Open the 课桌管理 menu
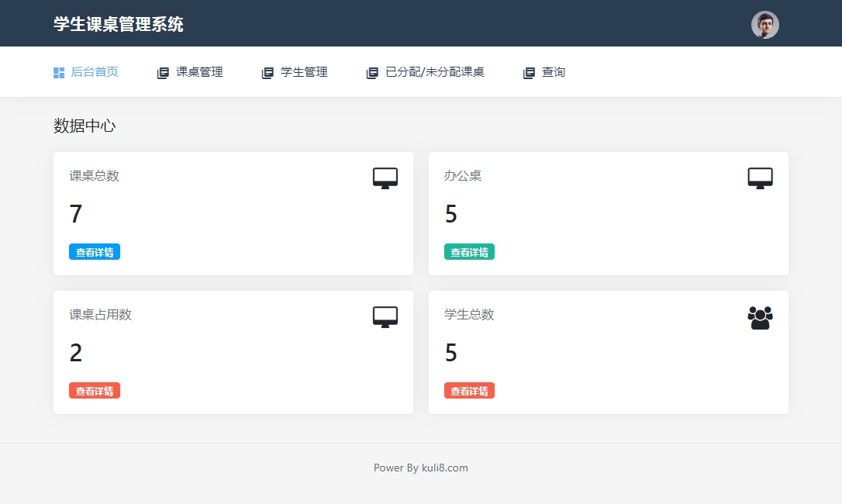This screenshot has width=842, height=504. [199, 72]
